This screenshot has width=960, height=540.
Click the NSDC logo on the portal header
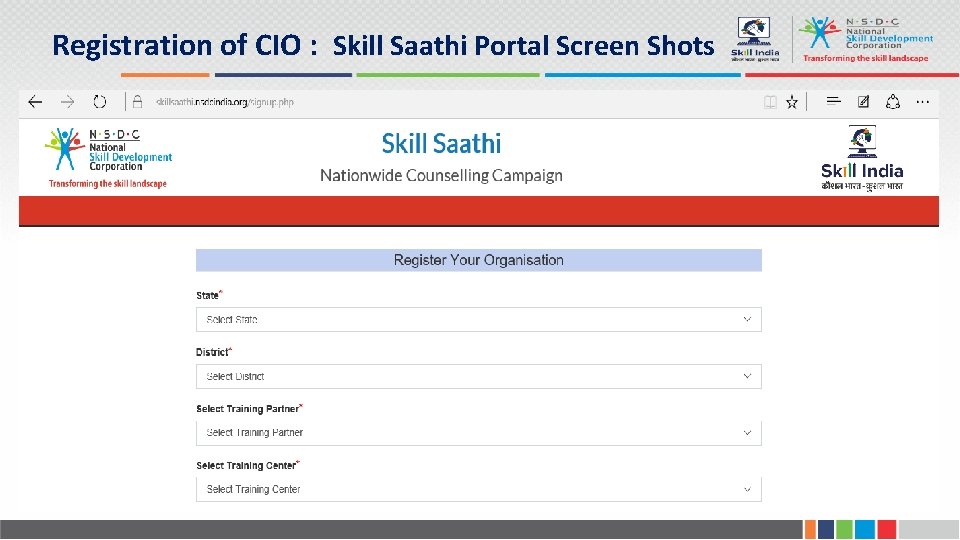108,158
